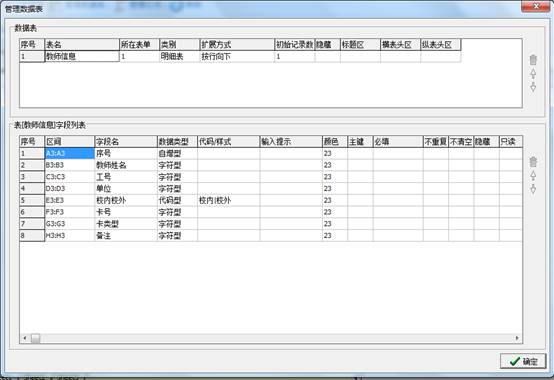
Task: Move field down with lower down-arrow
Action: 533,189
